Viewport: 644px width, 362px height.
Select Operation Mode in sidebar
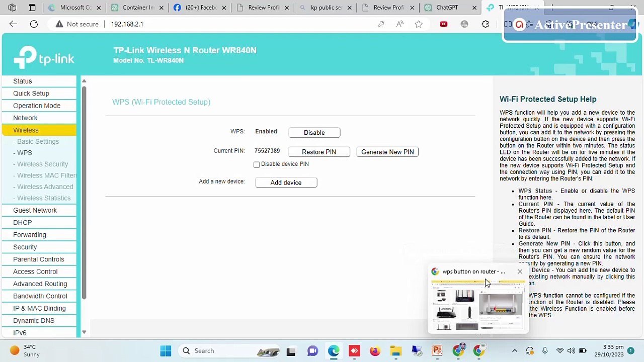pyautogui.click(x=39, y=106)
